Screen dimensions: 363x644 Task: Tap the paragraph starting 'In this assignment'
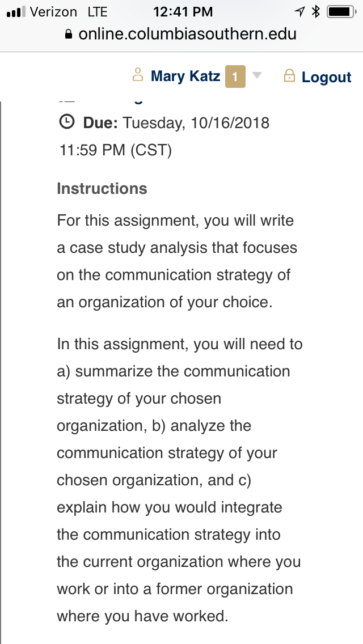180,480
